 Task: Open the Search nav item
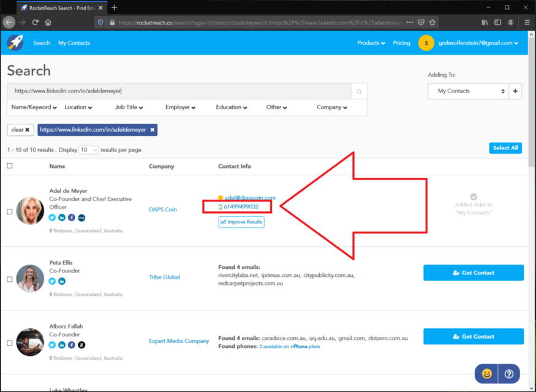(x=42, y=43)
